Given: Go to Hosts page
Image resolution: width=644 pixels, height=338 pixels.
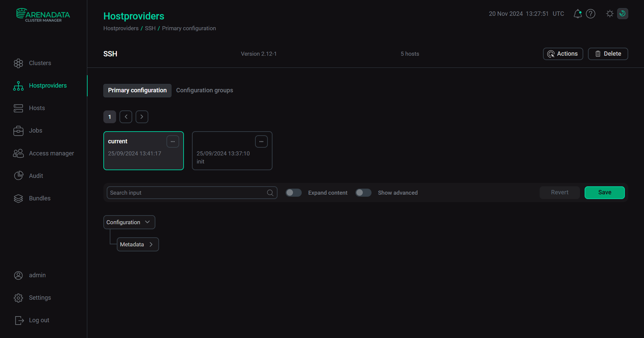Looking at the screenshot, I should tap(29, 108).
